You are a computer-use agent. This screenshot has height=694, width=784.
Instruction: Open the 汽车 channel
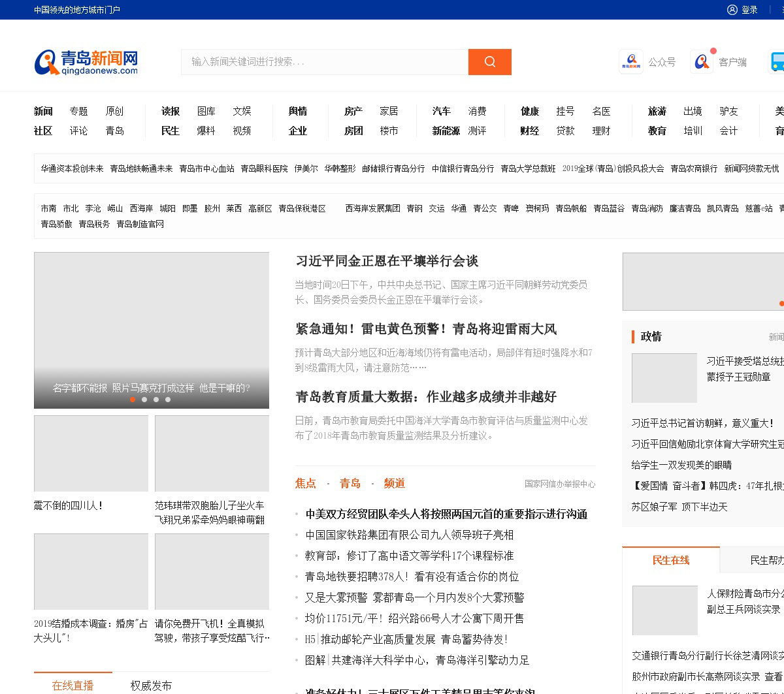tap(442, 111)
